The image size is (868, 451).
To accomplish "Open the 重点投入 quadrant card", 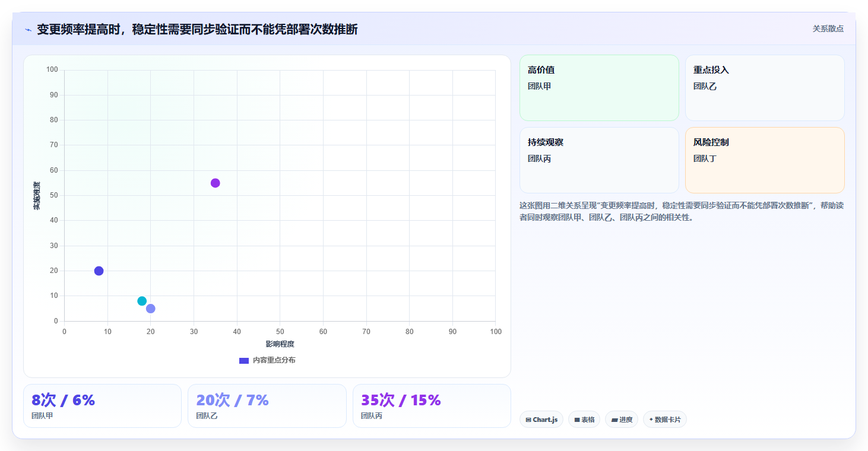I will pyautogui.click(x=765, y=88).
